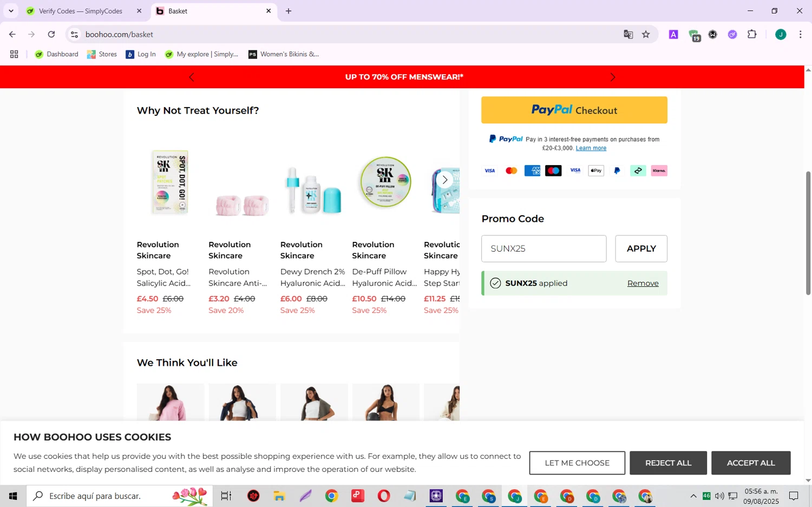Close the Verify Codes tab
Viewport: 812px width, 507px height.
pyautogui.click(x=139, y=11)
